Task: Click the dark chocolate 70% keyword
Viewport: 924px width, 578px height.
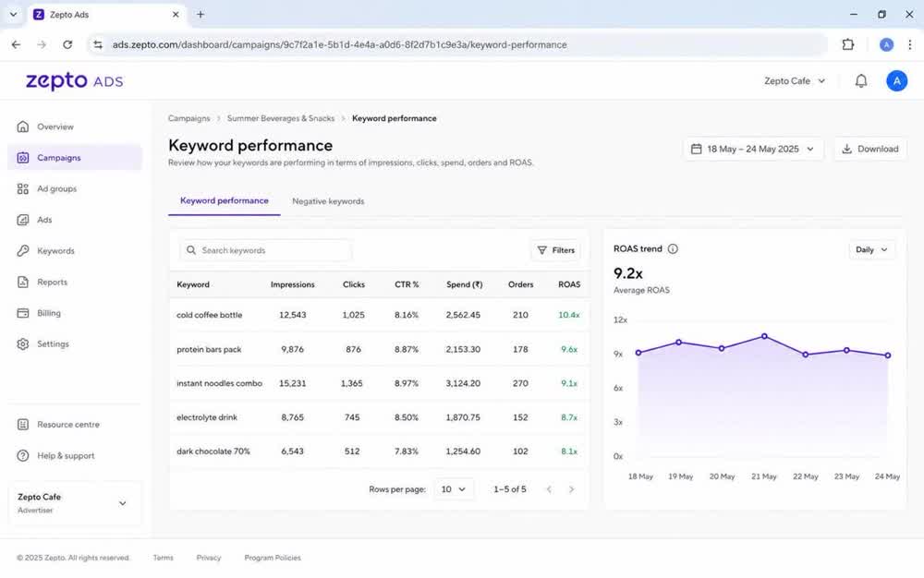Action: coord(213,452)
